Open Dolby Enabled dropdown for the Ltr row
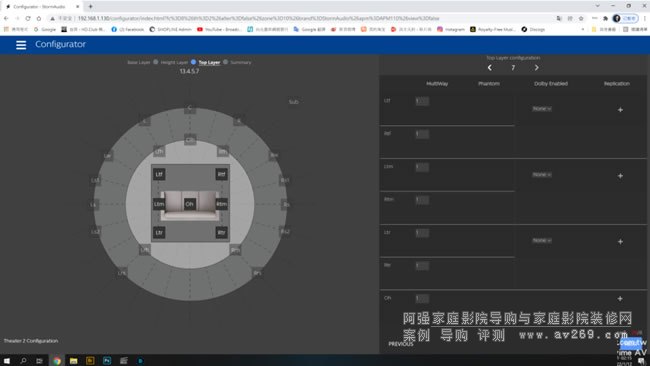This screenshot has height=366, width=650. click(542, 240)
